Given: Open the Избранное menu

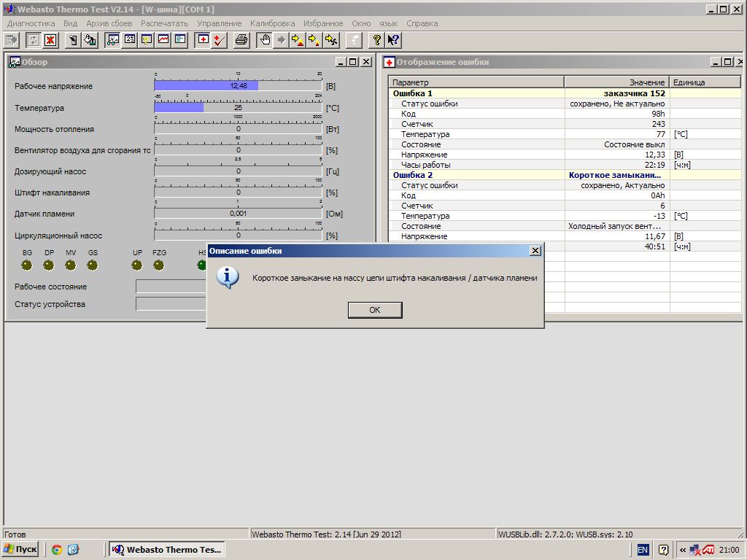Looking at the screenshot, I should (x=323, y=23).
